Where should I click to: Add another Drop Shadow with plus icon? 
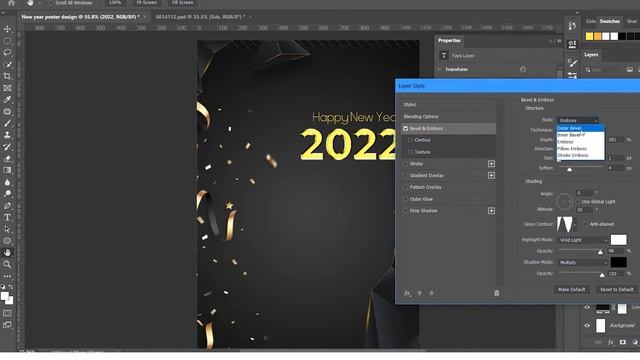coord(491,211)
